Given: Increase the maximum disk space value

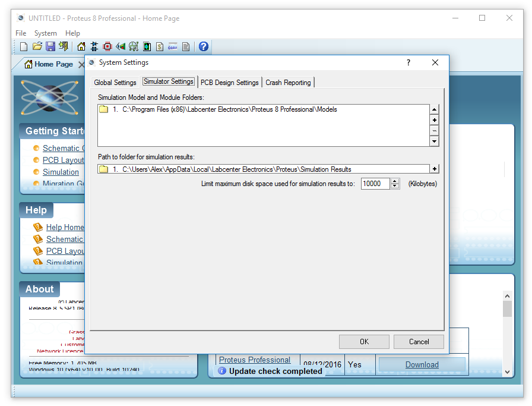Looking at the screenshot, I should 395,181.
